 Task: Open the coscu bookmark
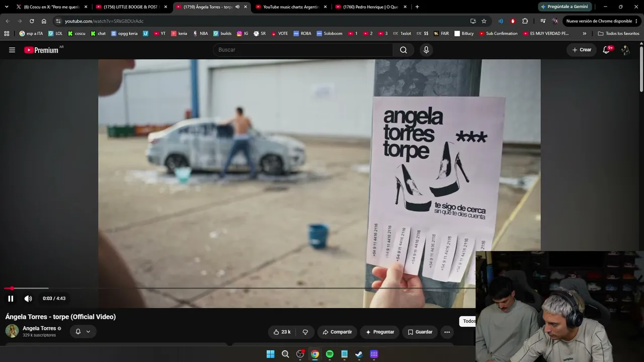point(76,34)
